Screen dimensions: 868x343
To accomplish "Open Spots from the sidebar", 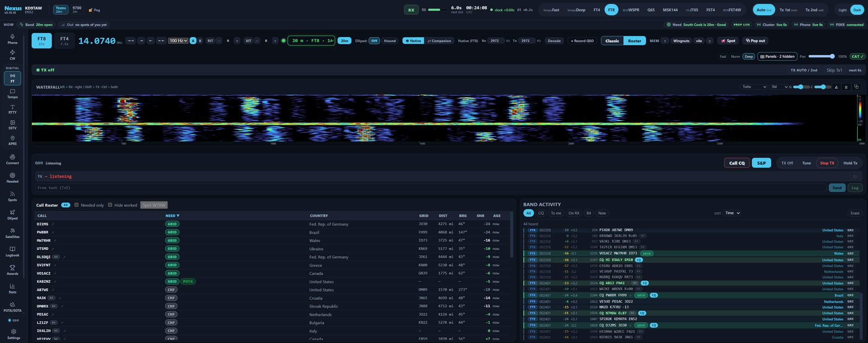I will point(12,197).
